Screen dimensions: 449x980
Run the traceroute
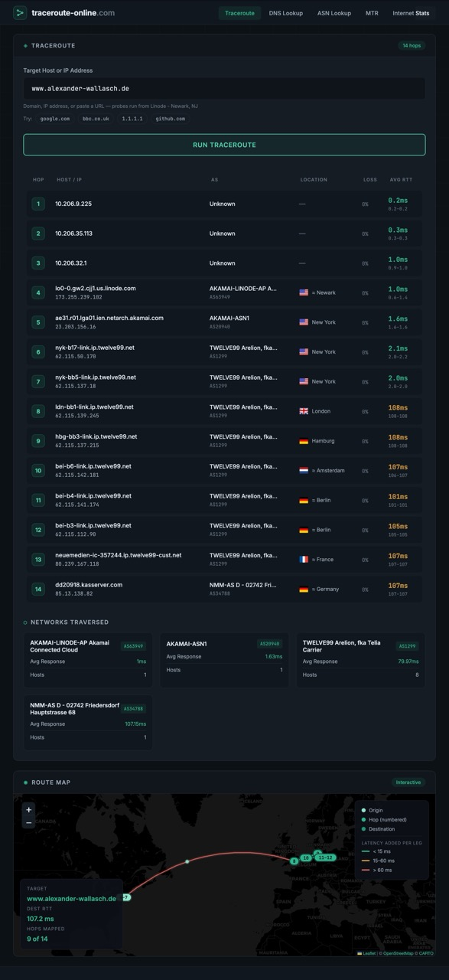[224, 145]
